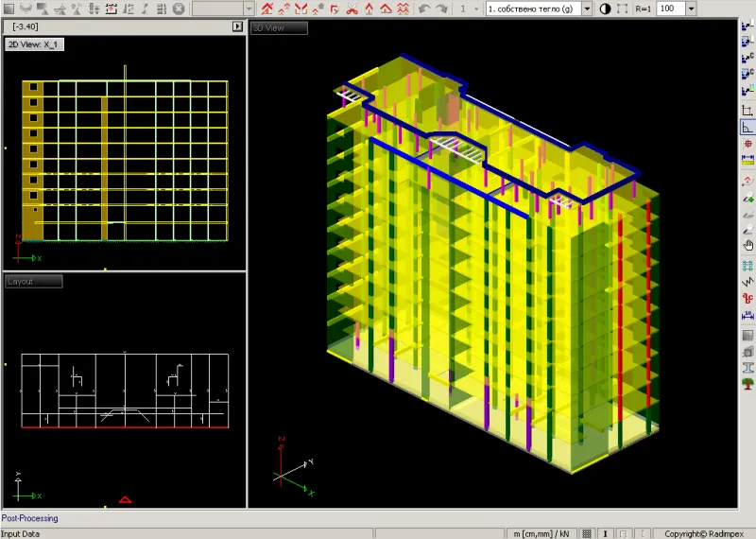Click the gray shaded square icon at toolbar start

[9, 9]
